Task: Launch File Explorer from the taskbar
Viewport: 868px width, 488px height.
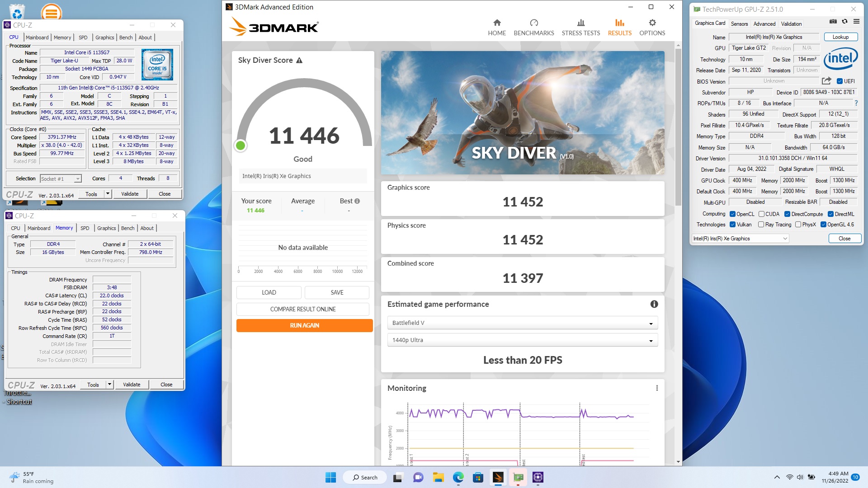Action: click(438, 477)
